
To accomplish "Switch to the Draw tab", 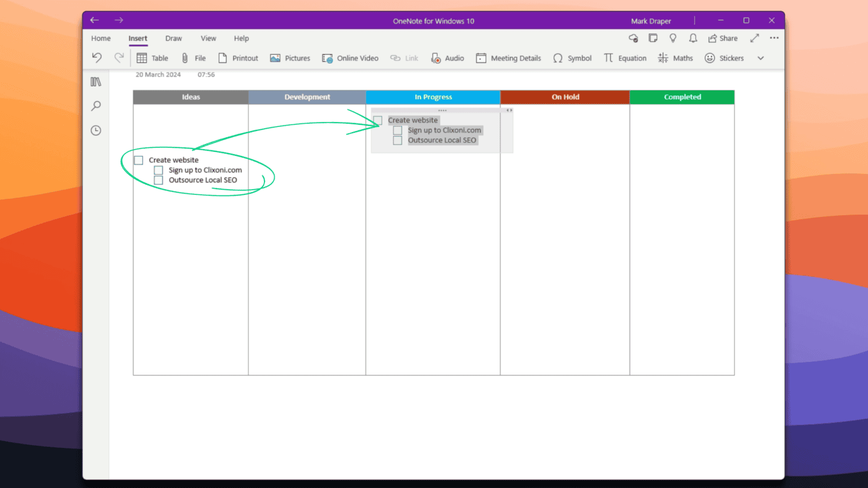I will 173,38.
